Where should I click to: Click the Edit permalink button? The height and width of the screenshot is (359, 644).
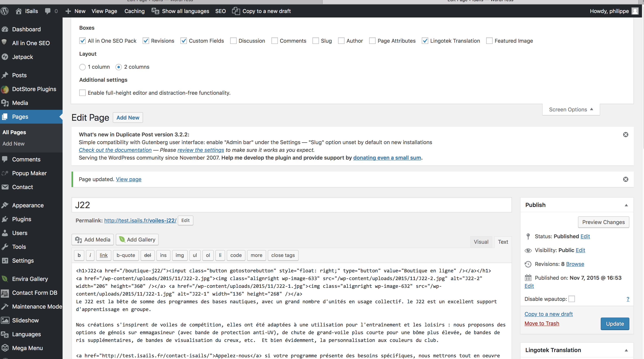pyautogui.click(x=185, y=220)
